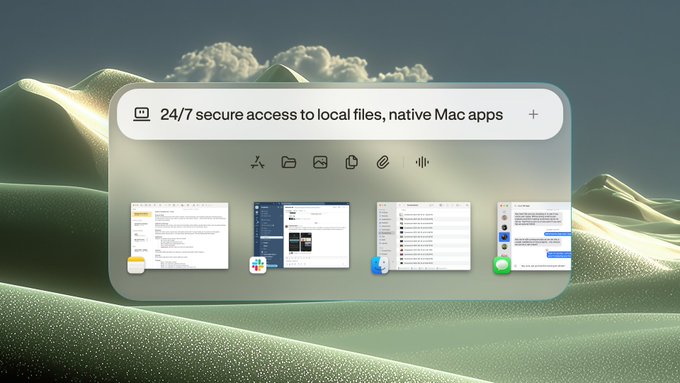Select the blue-highlighted contact in Messages thumbnail
This screenshot has height=383, width=680.
point(504,237)
